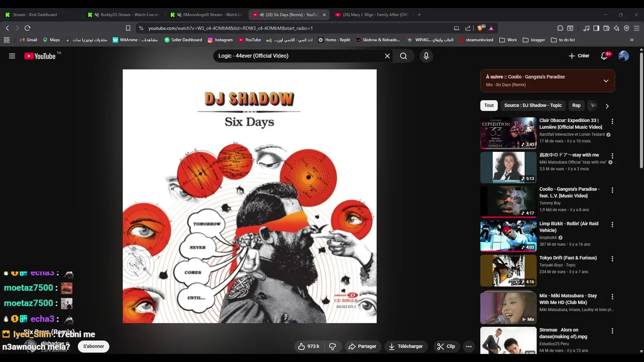
Task: Show hidden bookmarks with double chevron
Action: [x=632, y=40]
